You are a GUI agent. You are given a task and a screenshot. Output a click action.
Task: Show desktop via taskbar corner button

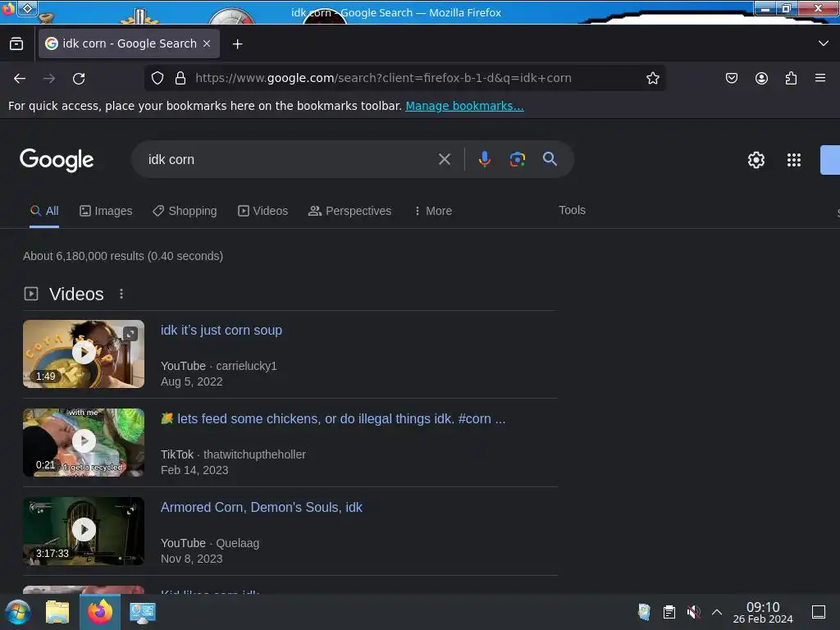tap(819, 612)
